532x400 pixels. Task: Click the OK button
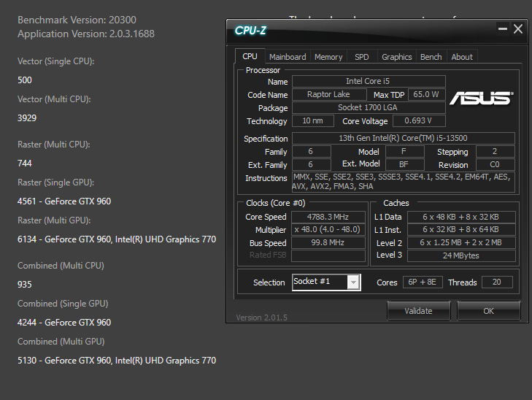[488, 311]
